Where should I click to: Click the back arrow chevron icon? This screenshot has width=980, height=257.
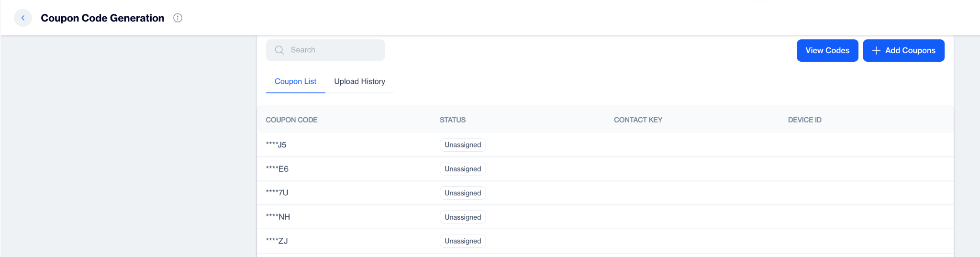click(23, 18)
